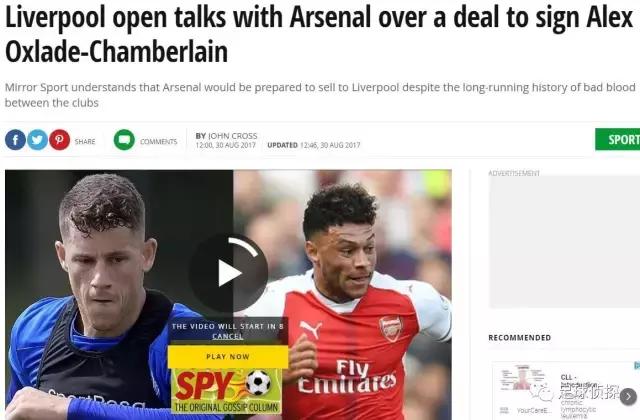Click the SPY football gossip column logo
This screenshot has height=420, width=640.
click(x=227, y=391)
